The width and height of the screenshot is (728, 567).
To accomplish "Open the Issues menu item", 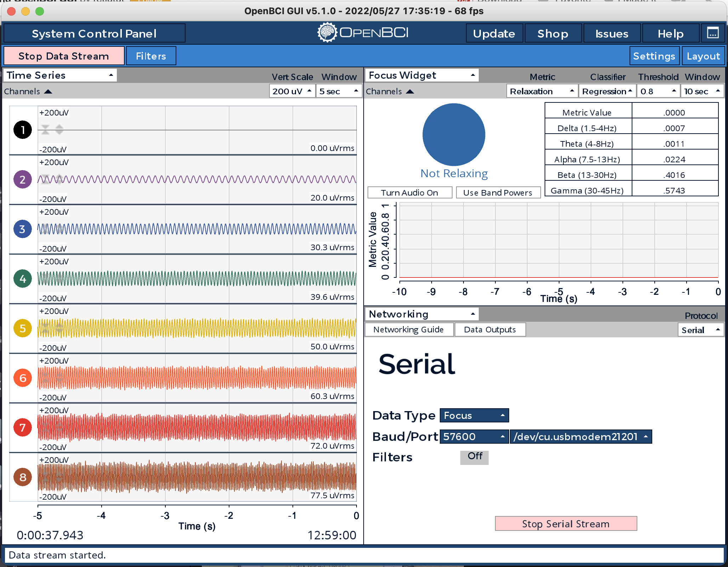I will point(612,33).
